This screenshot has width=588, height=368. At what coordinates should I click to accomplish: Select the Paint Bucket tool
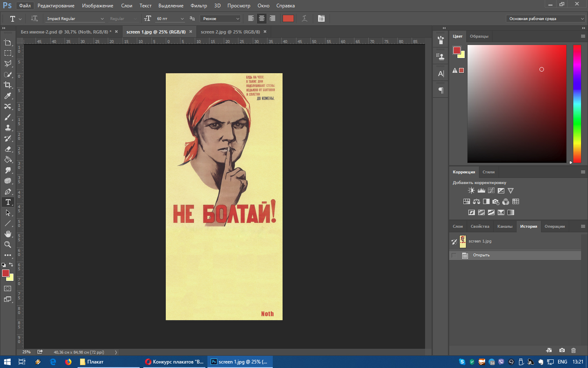tap(8, 159)
